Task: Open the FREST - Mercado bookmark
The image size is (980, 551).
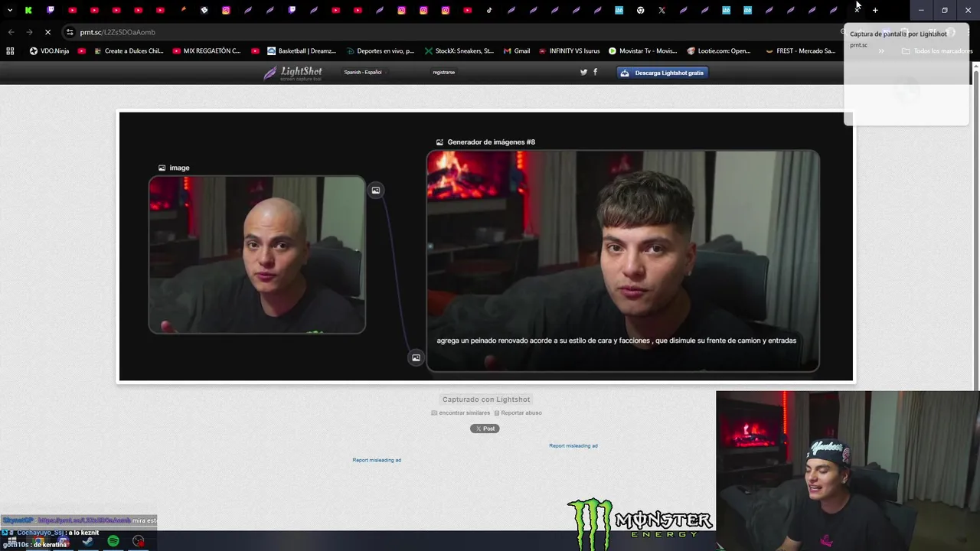Action: coord(800,51)
